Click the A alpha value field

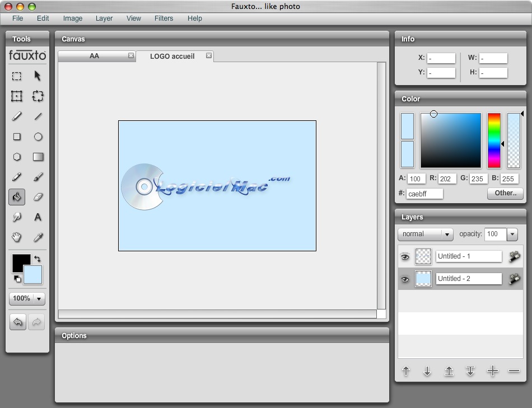pos(416,179)
